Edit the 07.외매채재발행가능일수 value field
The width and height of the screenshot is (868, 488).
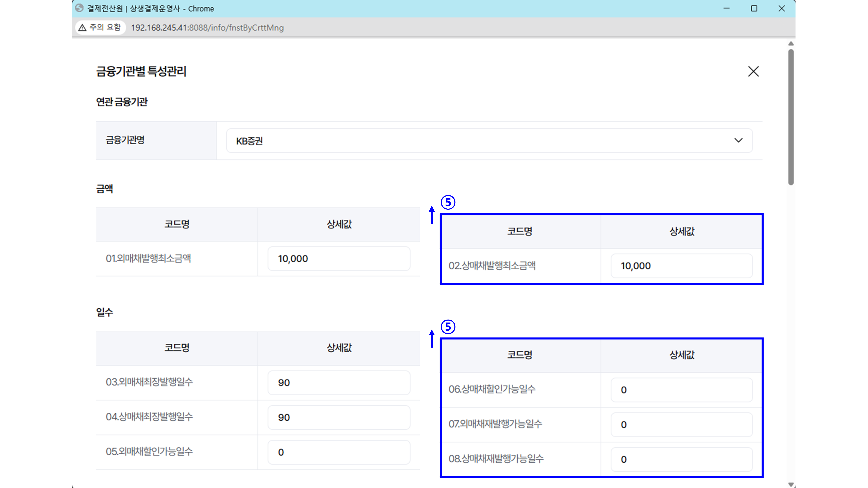(x=681, y=424)
